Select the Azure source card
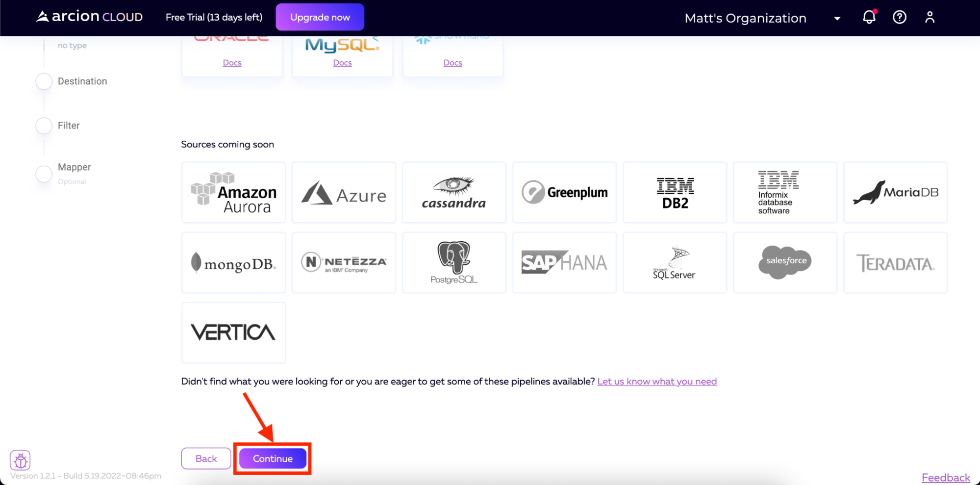This screenshot has height=485, width=980. point(344,192)
